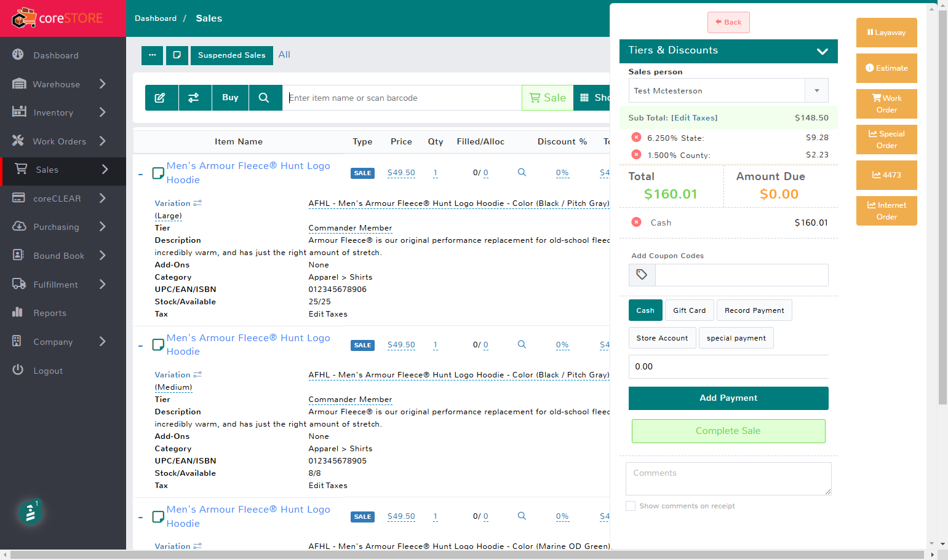Click the coreSTORE logo
This screenshot has width=948, height=560.
pyautogui.click(x=58, y=18)
